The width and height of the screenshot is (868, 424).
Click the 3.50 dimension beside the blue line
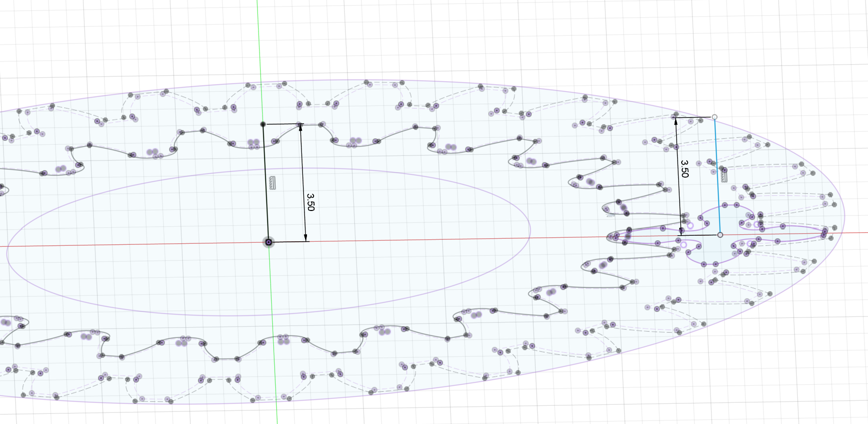pos(684,169)
